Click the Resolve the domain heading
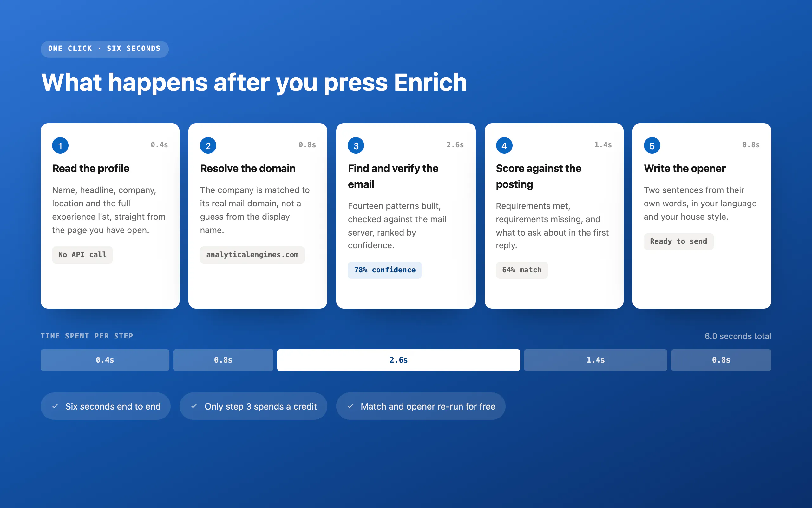 tap(248, 168)
